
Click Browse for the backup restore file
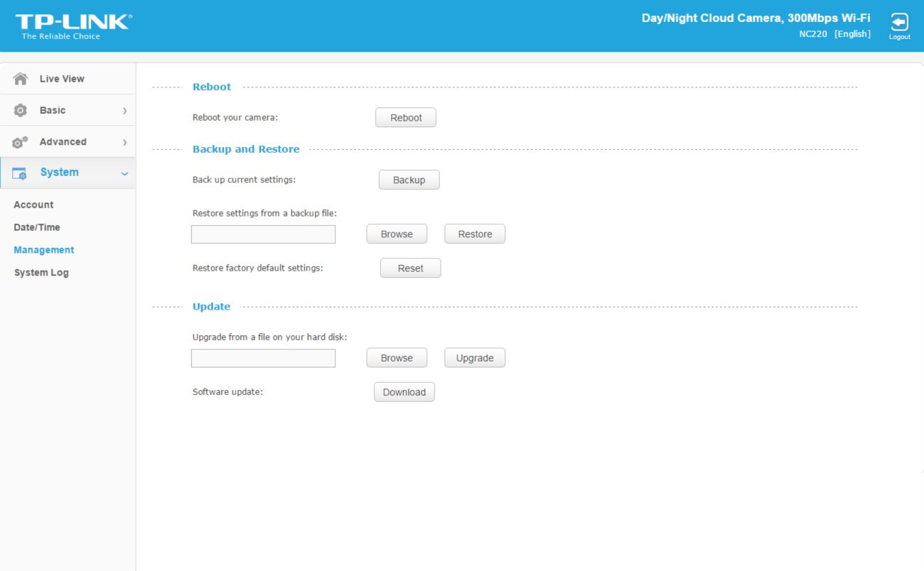click(397, 234)
